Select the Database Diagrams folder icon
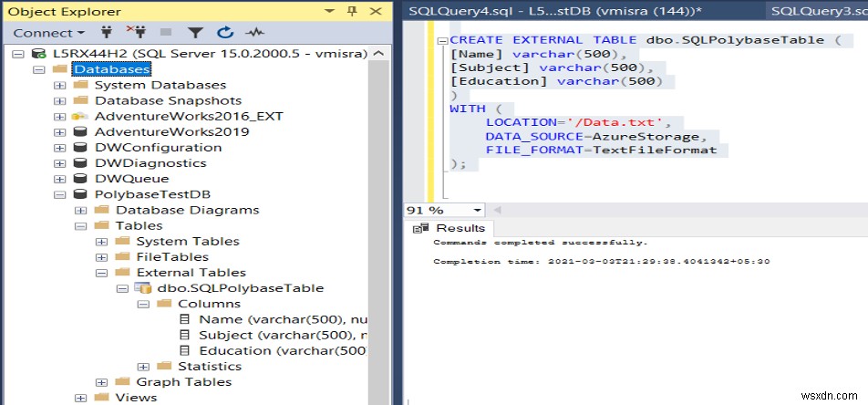The image size is (868, 405). tap(101, 210)
